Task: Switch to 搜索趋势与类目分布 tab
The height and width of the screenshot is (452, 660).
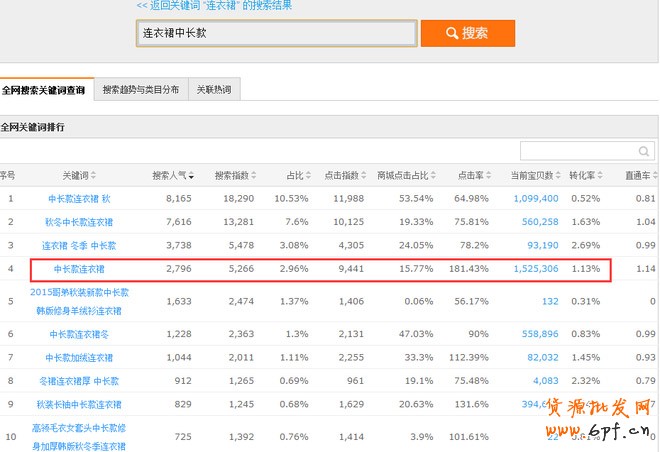Action: pos(141,90)
